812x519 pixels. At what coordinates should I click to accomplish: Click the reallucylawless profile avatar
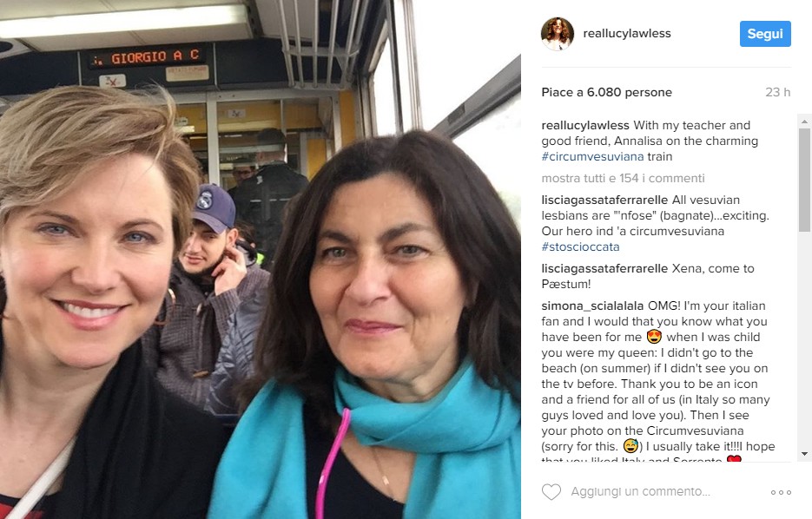[x=558, y=34]
